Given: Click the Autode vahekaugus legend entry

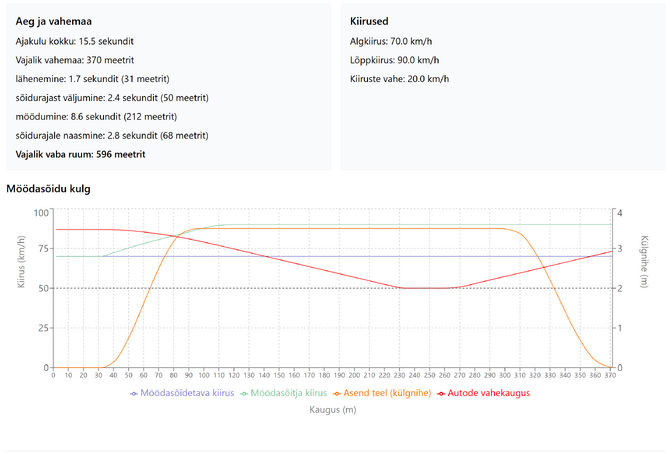Looking at the screenshot, I should pyautogui.click(x=489, y=393).
